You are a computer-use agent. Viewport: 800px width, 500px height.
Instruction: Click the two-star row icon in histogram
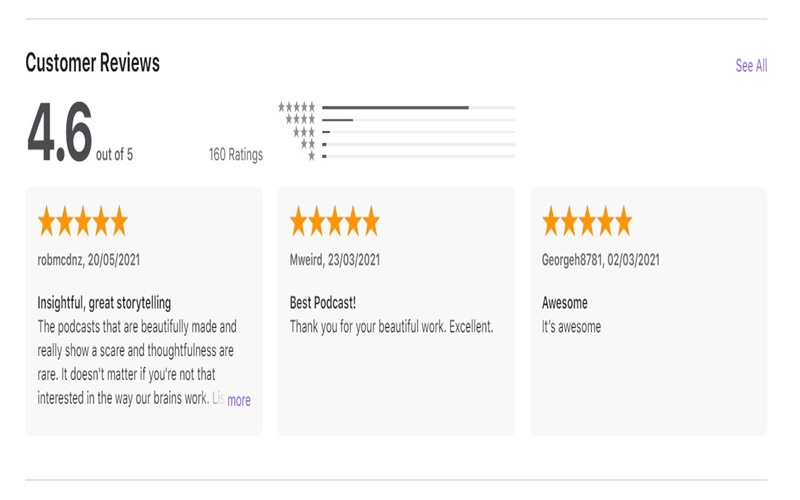[x=308, y=144]
